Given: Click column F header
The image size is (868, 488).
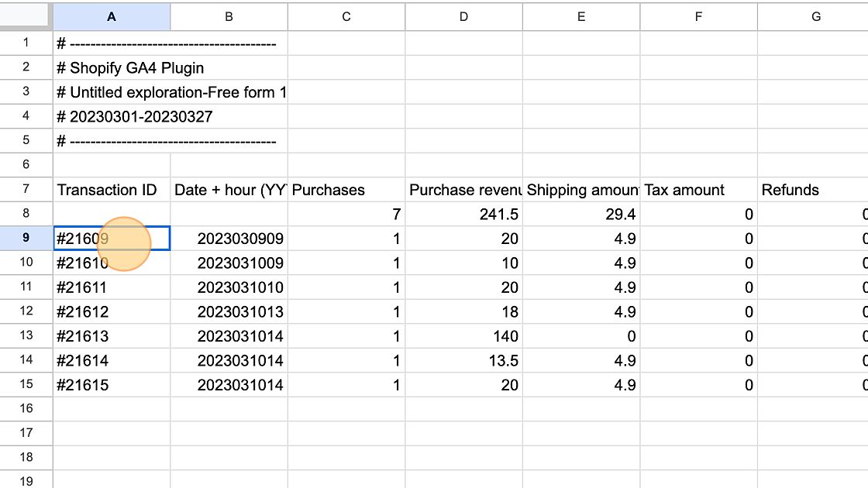Looking at the screenshot, I should pos(698,16).
